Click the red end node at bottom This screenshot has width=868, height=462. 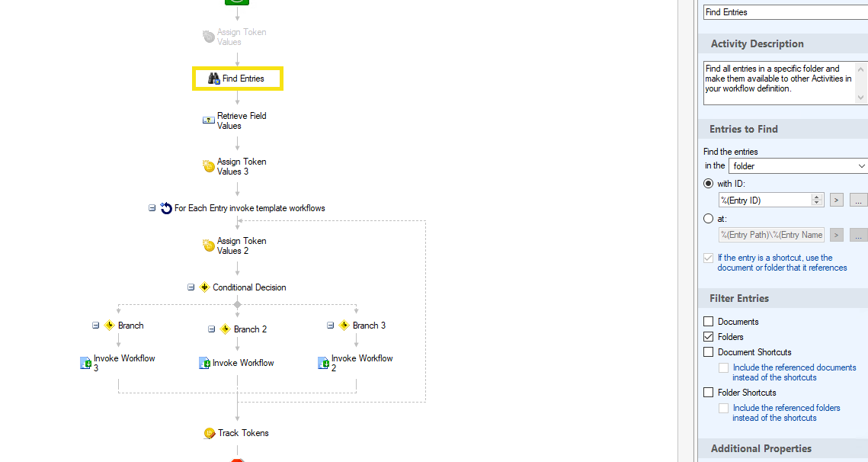pyautogui.click(x=237, y=460)
